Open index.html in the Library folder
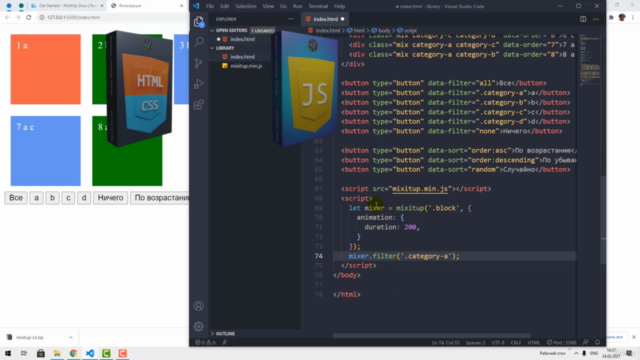The image size is (640, 360). 242,57
